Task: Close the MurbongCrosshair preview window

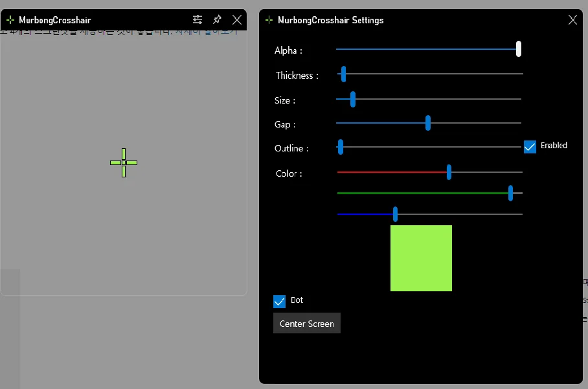Action: pyautogui.click(x=237, y=20)
